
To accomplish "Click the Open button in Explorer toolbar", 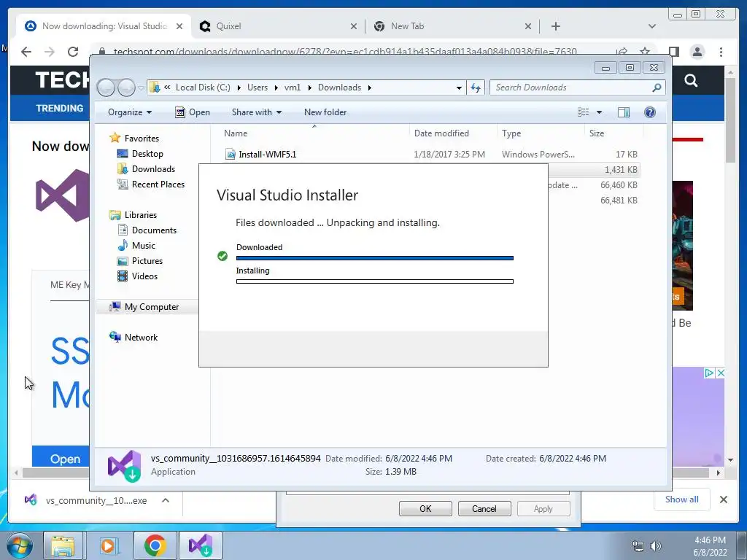I will (193, 112).
